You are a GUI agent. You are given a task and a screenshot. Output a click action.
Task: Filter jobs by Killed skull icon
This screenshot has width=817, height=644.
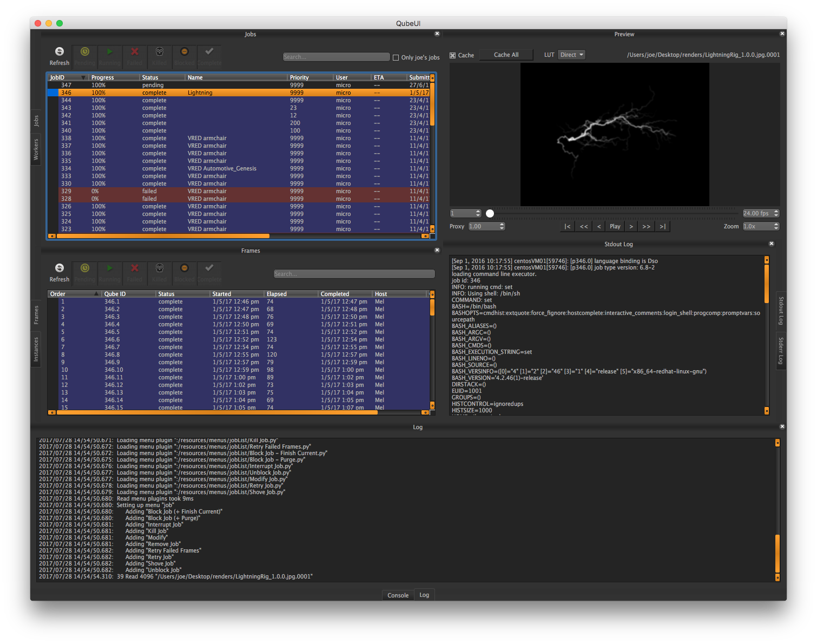coord(160,52)
